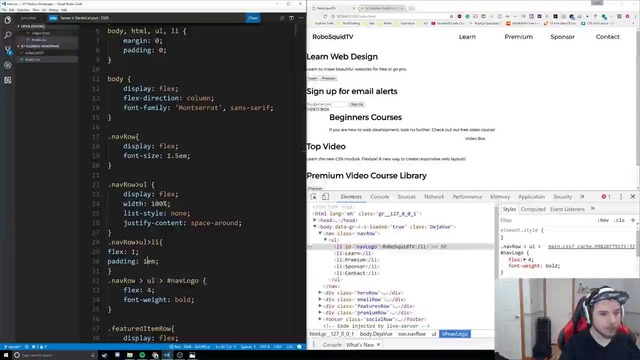
Task: Expand the footer socialRow element
Action: tap(320, 319)
